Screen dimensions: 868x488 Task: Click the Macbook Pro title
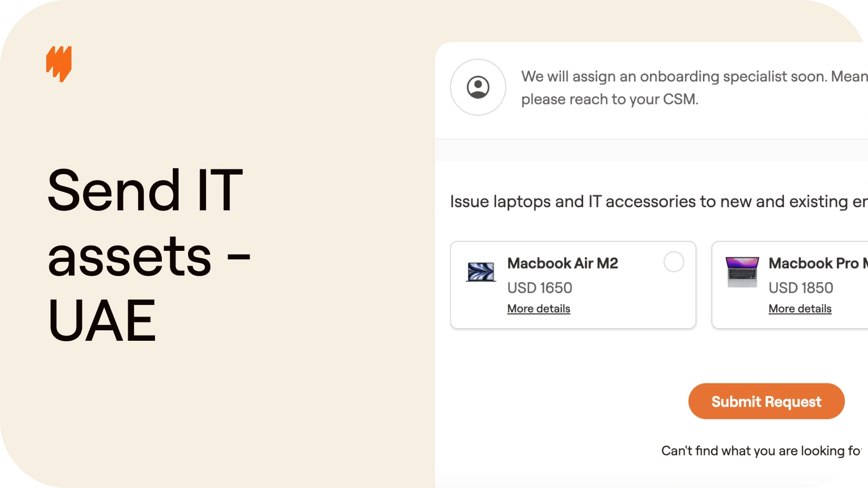coord(818,263)
